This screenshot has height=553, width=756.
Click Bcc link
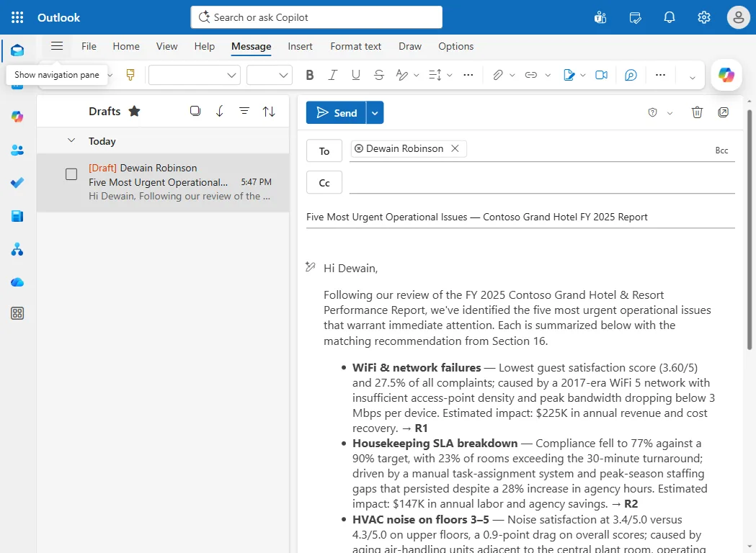[721, 150]
